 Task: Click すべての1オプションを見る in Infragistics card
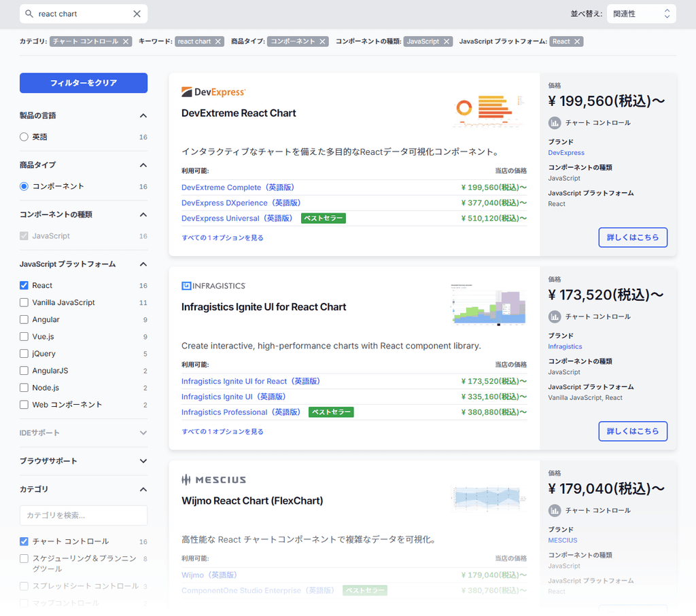(222, 431)
